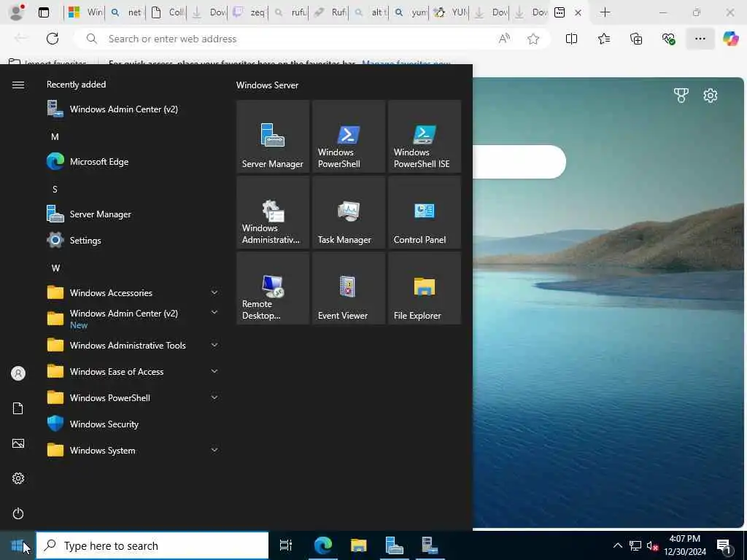Open Pictures from the Start sidebar
This screenshot has height=560, width=747.
(x=18, y=443)
